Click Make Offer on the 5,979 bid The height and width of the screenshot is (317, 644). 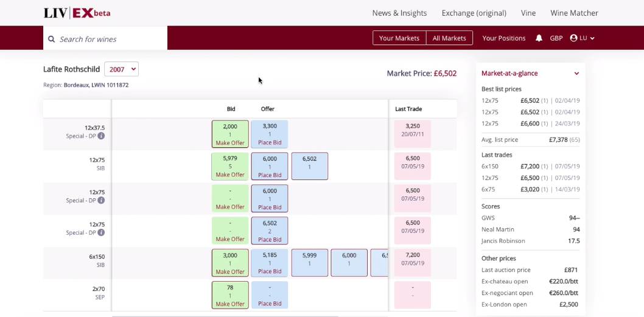click(230, 175)
